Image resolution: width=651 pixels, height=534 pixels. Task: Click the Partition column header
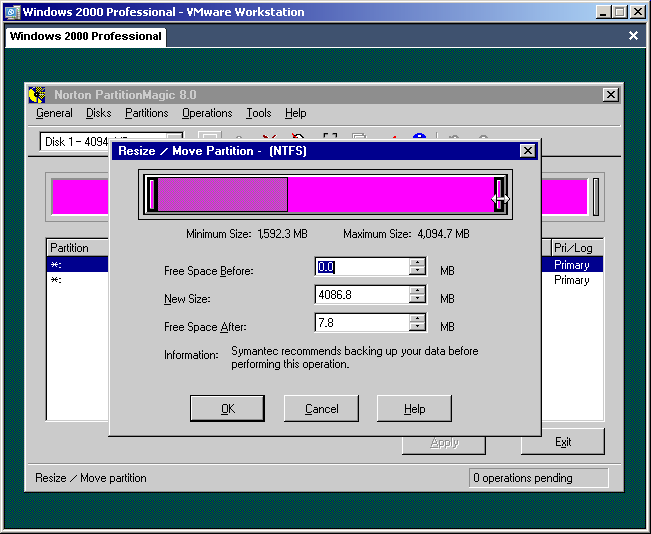pos(78,248)
